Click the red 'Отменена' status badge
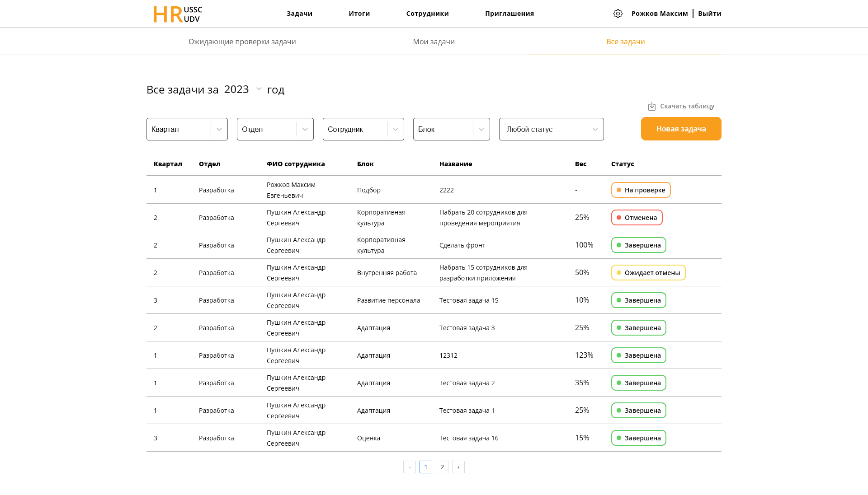Screen dimensions: 868x495 [x=637, y=218]
